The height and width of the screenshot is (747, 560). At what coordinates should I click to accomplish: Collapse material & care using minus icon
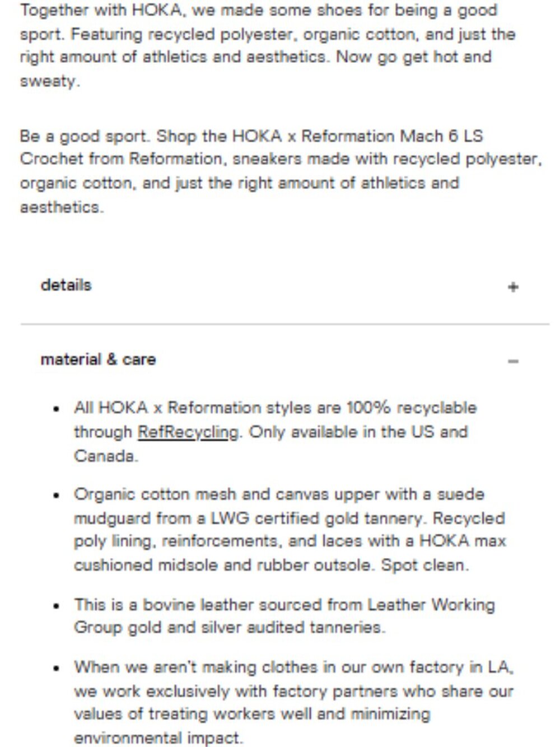click(512, 361)
